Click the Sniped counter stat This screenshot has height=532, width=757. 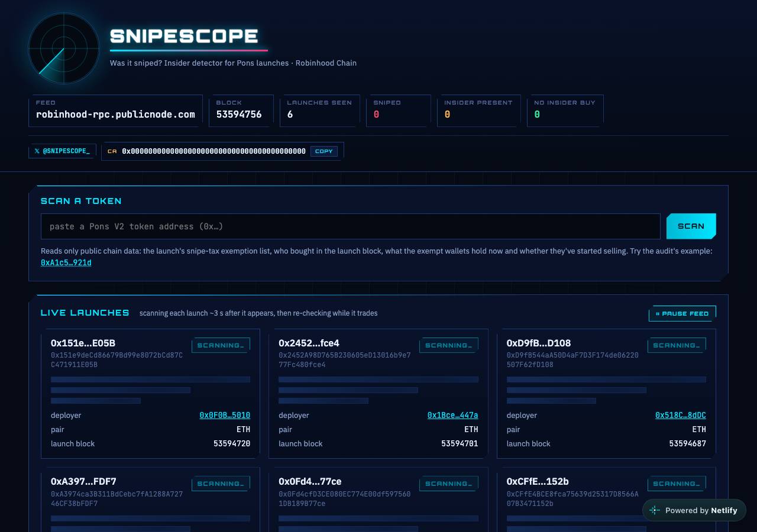click(399, 111)
